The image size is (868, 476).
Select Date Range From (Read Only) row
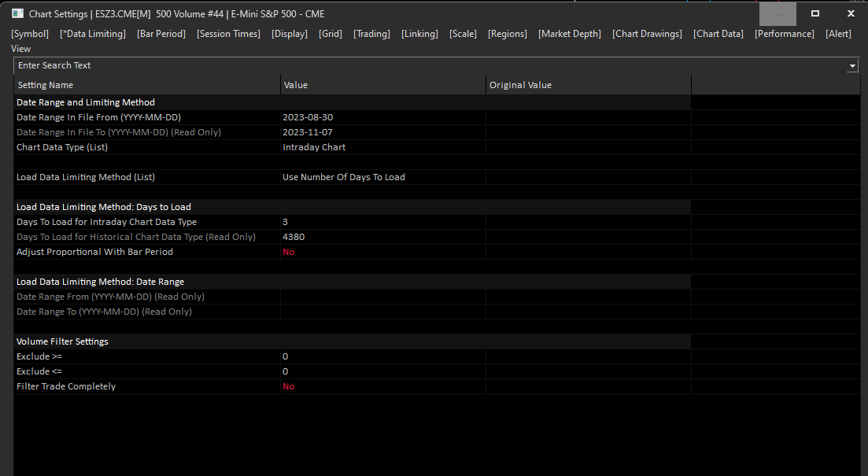(x=110, y=297)
